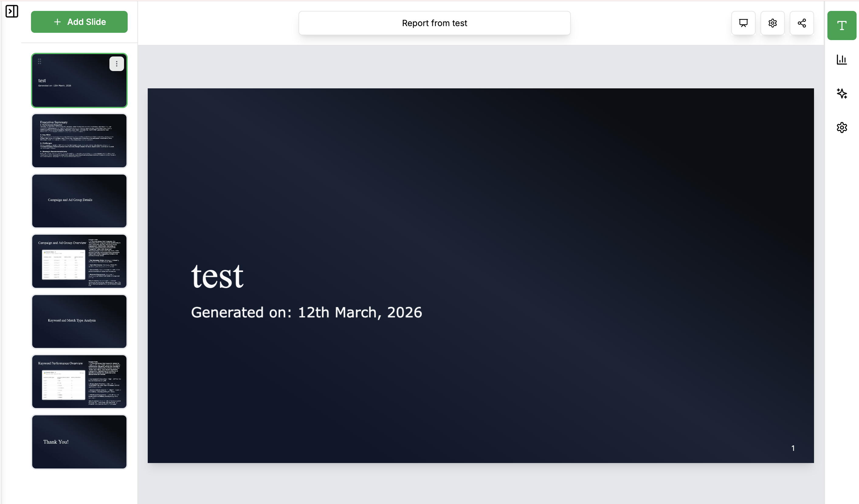Viewport: 859px width, 504px height.
Task: Click the Add Slide button
Action: pyautogui.click(x=79, y=22)
